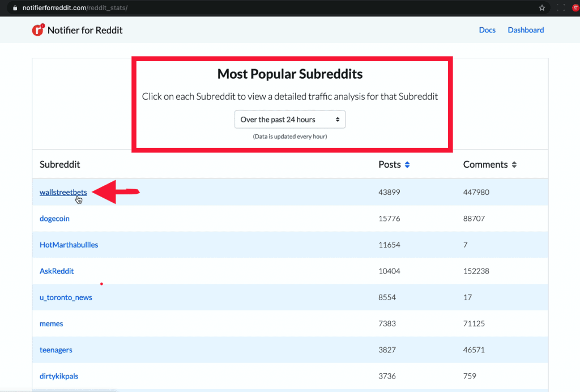Open wallstreetbets subreddit analysis

point(63,192)
